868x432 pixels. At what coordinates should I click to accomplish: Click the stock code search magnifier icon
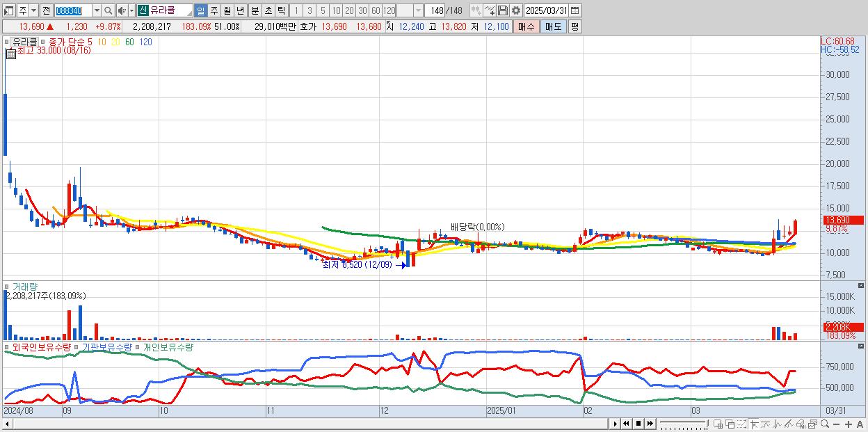click(x=108, y=10)
